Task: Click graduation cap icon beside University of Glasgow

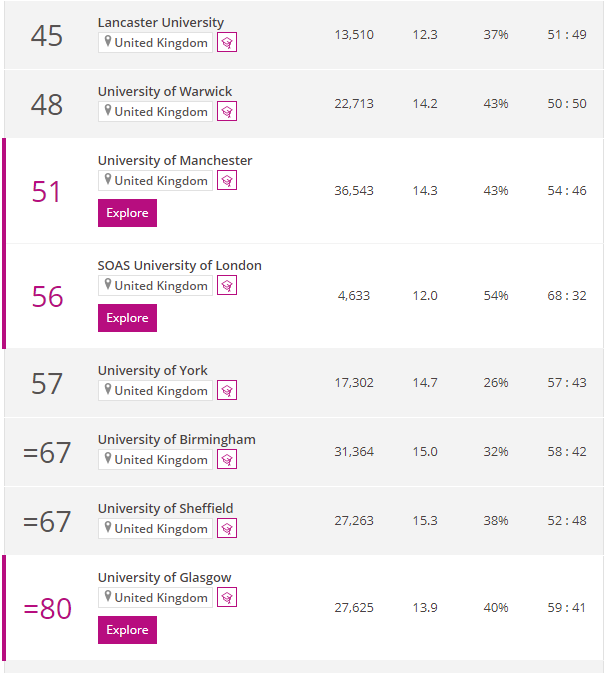Action: [x=227, y=597]
